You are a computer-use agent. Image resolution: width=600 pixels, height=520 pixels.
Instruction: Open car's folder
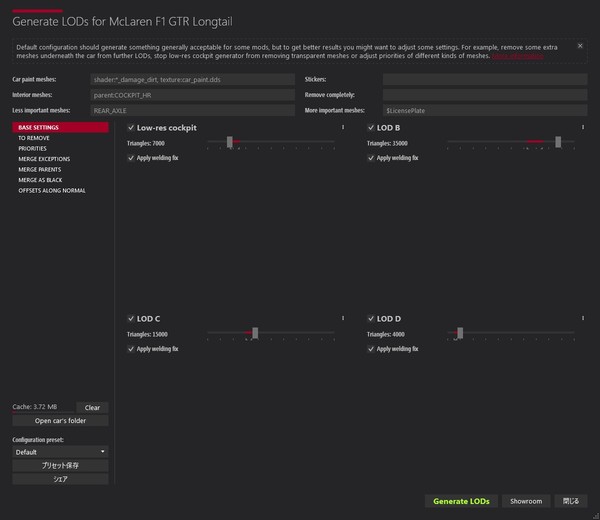click(x=60, y=421)
